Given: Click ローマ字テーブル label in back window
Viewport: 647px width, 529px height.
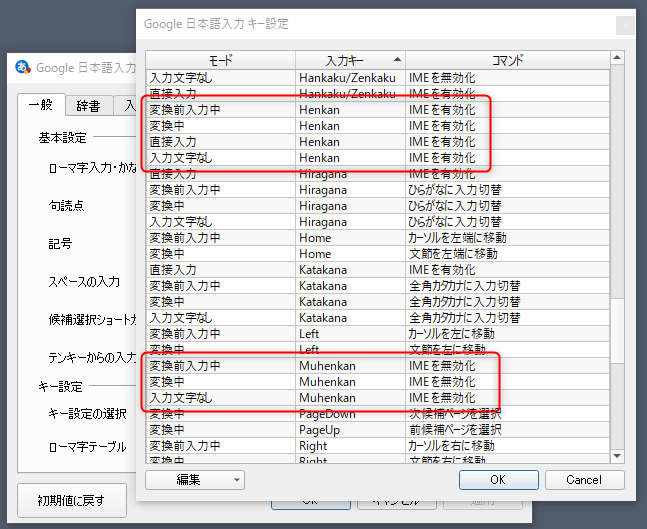Looking at the screenshot, I should click(87, 447).
